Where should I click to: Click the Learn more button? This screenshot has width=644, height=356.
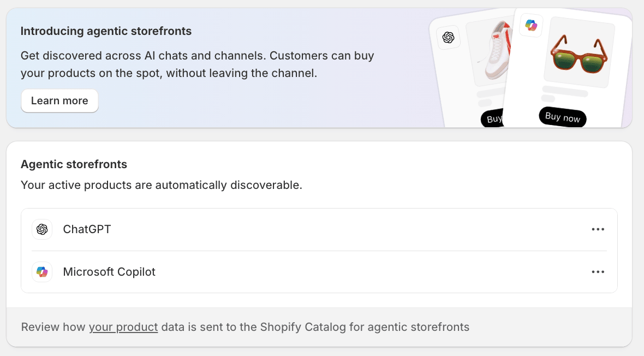click(x=59, y=100)
